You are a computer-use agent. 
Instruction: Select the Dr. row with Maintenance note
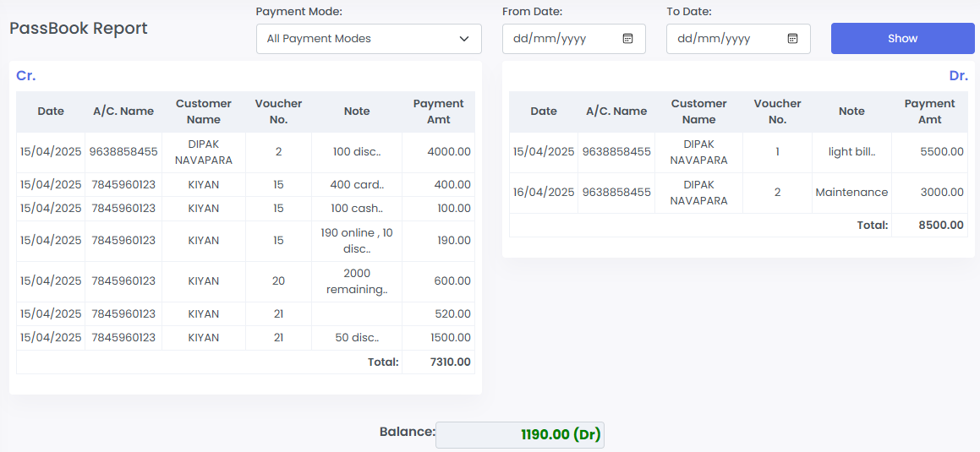click(739, 193)
